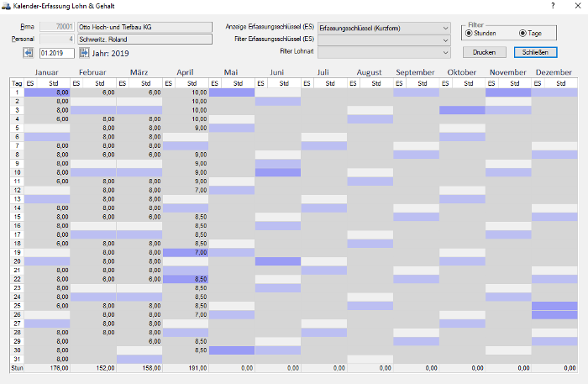This screenshot has height=384, width=588.
Task: Select the Februar month header
Action: pos(92,72)
